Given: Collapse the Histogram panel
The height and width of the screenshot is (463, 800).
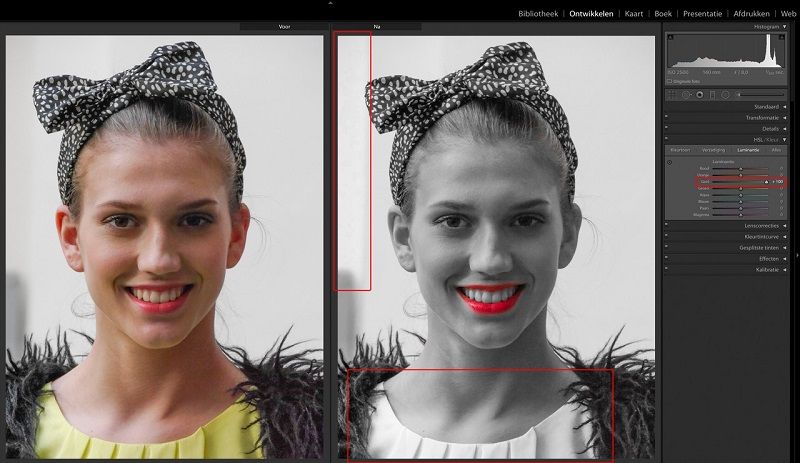Looking at the screenshot, I should click(x=785, y=27).
